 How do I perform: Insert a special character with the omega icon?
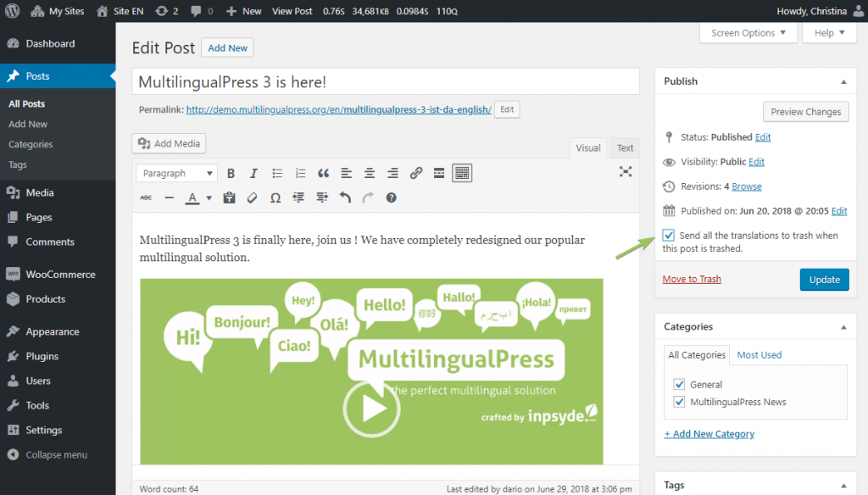click(x=275, y=197)
